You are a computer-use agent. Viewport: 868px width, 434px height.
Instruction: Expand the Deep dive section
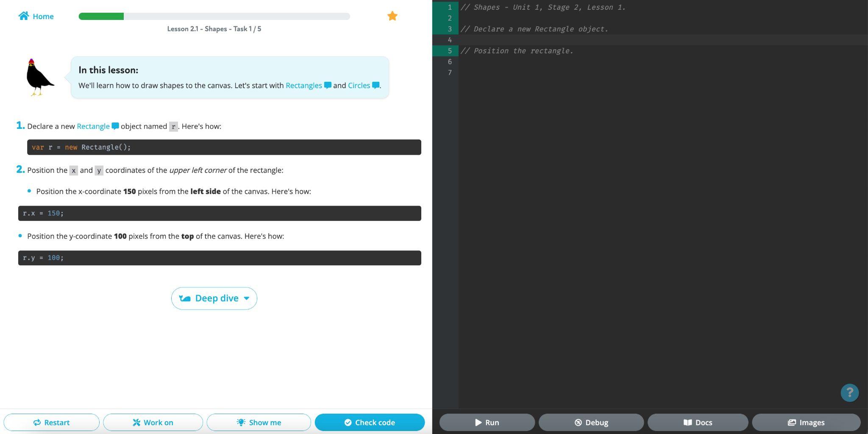[214, 298]
